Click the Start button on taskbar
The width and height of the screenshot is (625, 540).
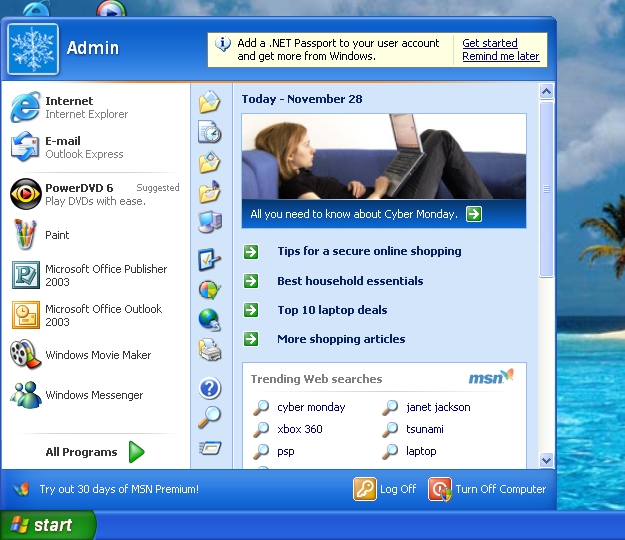pyautogui.click(x=47, y=525)
